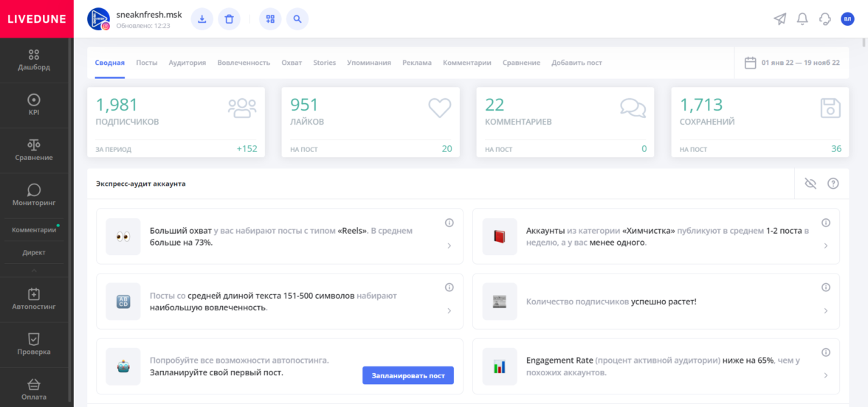Screen dimensions: 868x407
Task: Open the add widget grid icon
Action: tap(270, 19)
